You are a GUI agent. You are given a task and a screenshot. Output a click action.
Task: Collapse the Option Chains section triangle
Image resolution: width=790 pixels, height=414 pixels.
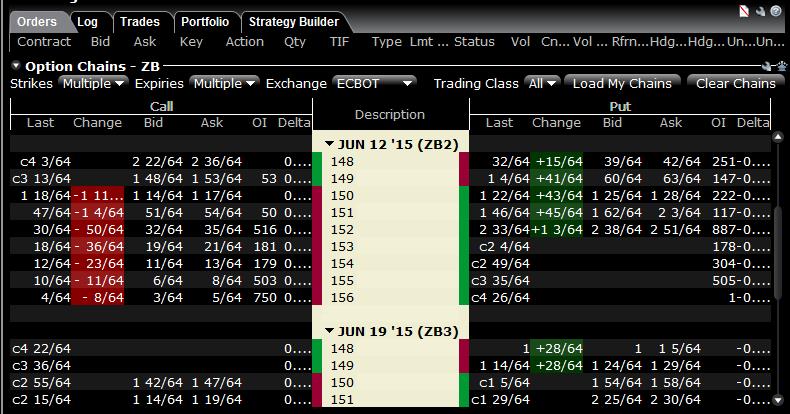[x=16, y=65]
